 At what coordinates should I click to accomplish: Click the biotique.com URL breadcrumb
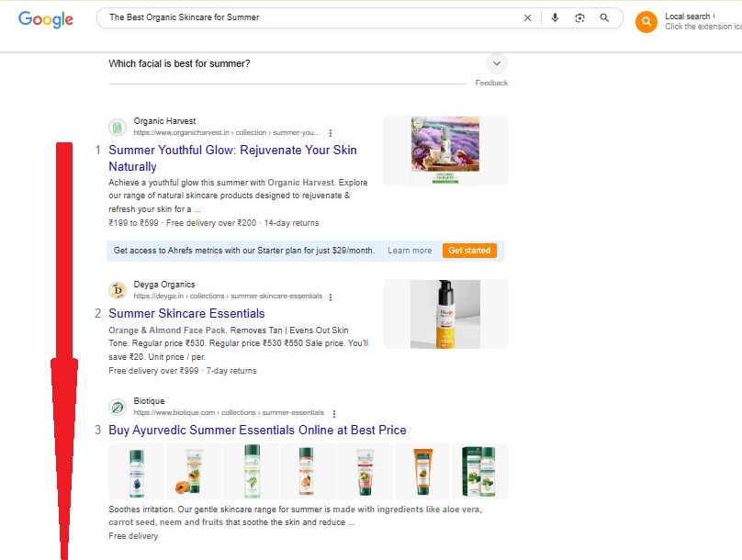point(229,413)
